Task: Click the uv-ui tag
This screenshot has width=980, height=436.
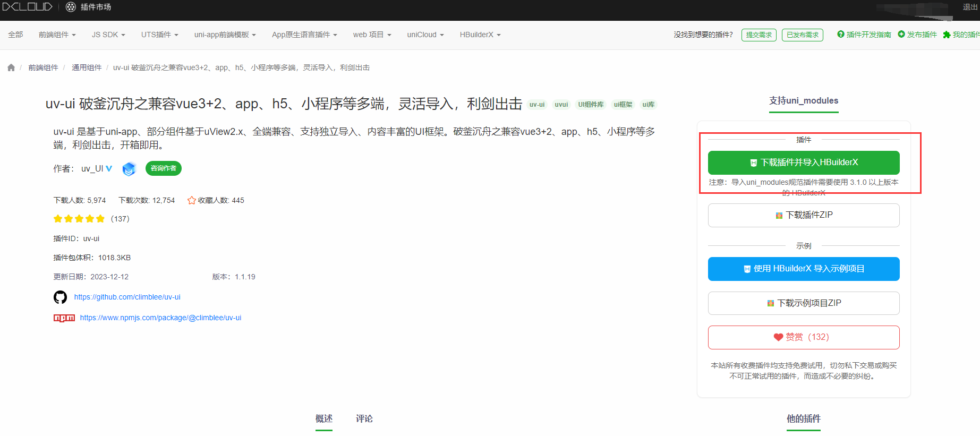Action: click(x=537, y=105)
